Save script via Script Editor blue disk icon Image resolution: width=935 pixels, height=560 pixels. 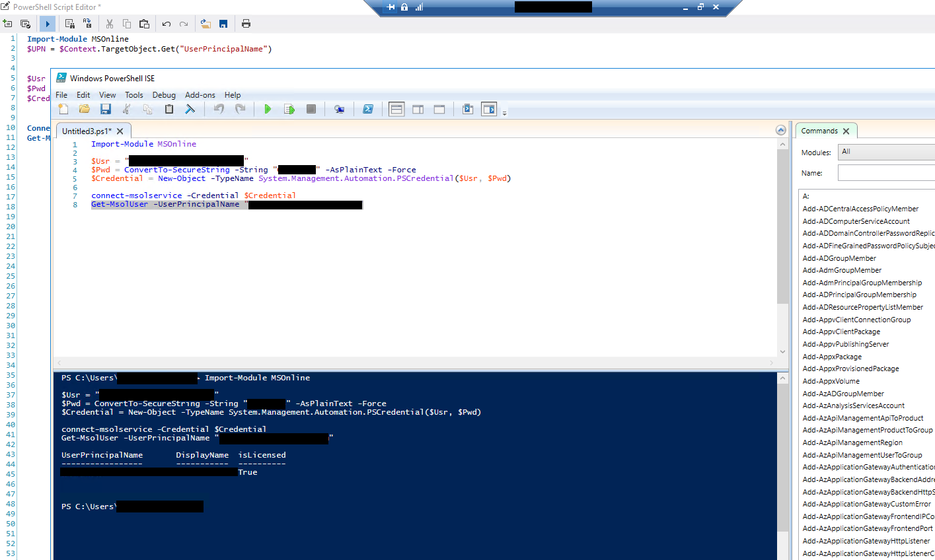[223, 24]
